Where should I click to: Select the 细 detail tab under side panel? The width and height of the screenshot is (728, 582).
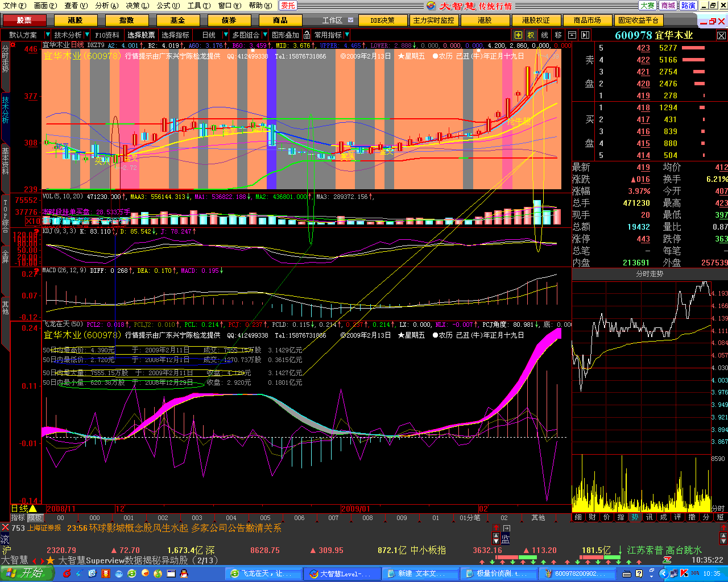(578, 517)
